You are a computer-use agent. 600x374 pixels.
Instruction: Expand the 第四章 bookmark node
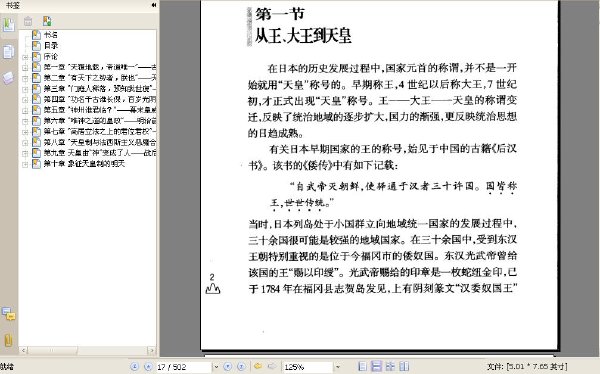coord(25,100)
